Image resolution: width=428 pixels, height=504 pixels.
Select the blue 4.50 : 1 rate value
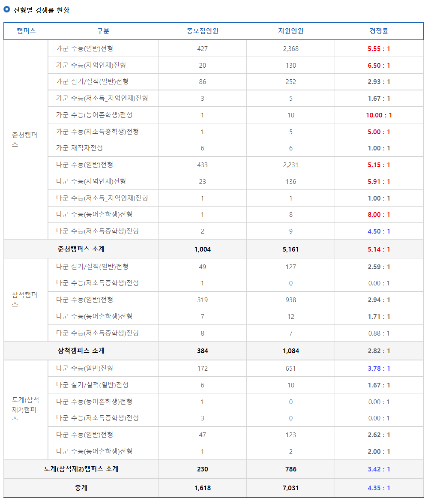[379, 231]
